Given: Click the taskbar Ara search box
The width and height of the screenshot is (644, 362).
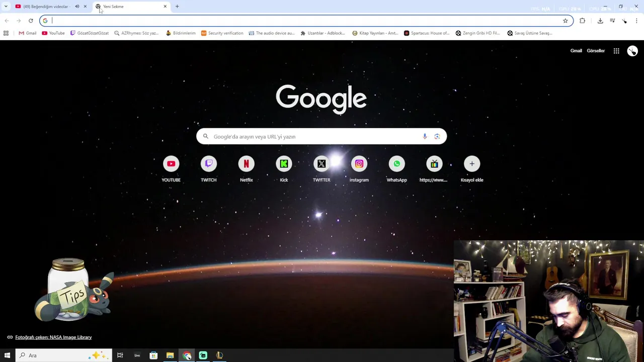Looking at the screenshot, I should coord(63,355).
